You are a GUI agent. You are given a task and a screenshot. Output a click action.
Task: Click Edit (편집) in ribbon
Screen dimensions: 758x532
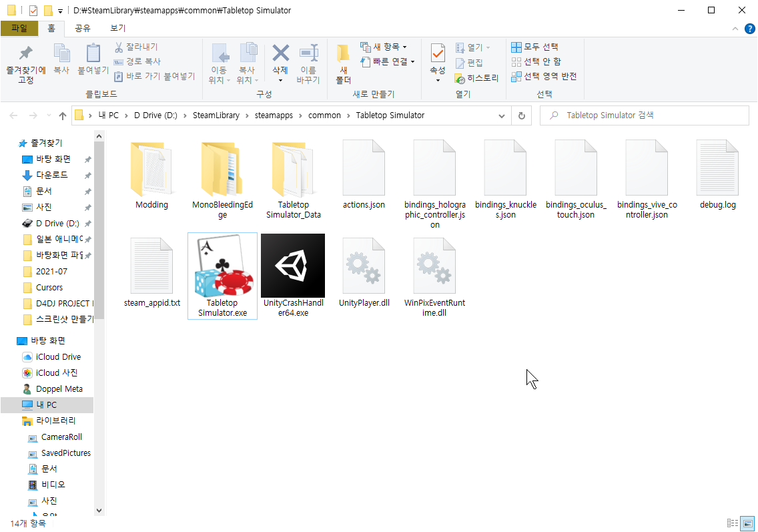click(x=469, y=63)
